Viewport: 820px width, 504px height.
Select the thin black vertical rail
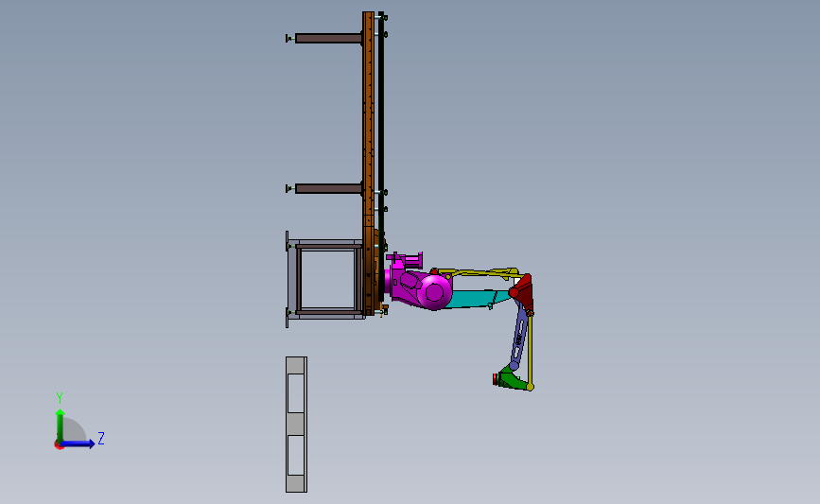coord(381,157)
